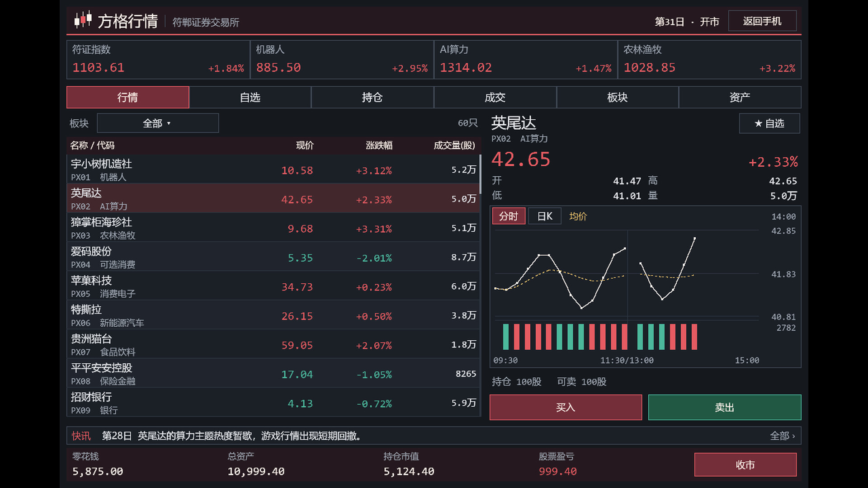The image size is (868, 488).
Task: Open the AI算力 sector index card
Action: (526, 60)
